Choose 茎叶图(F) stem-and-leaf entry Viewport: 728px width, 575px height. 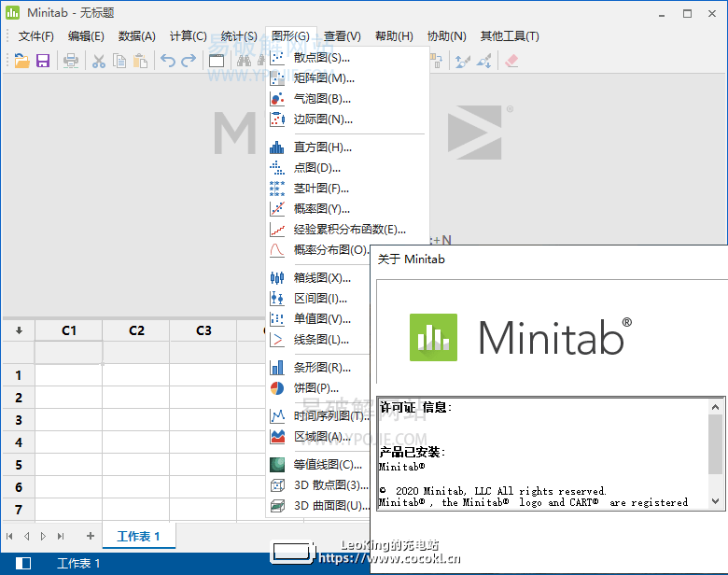347,189
